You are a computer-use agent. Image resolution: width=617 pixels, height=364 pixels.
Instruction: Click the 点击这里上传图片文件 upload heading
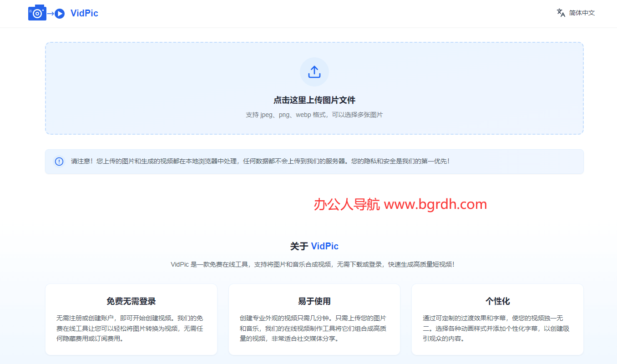click(x=314, y=100)
